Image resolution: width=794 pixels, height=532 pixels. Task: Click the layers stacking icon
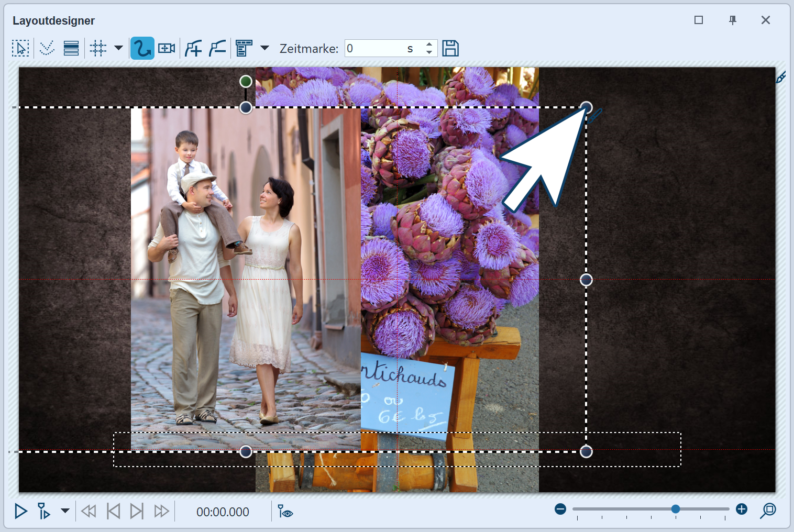pyautogui.click(x=71, y=48)
